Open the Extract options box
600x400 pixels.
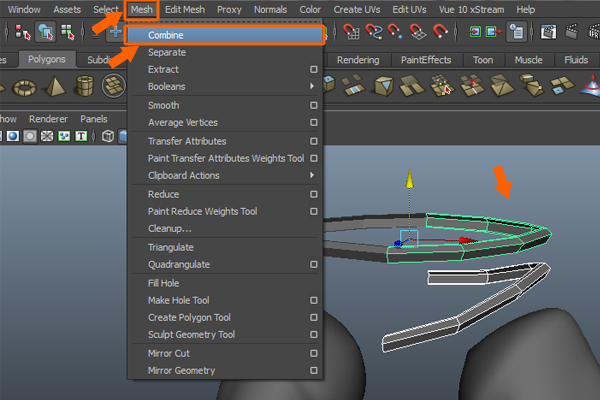pyautogui.click(x=313, y=70)
